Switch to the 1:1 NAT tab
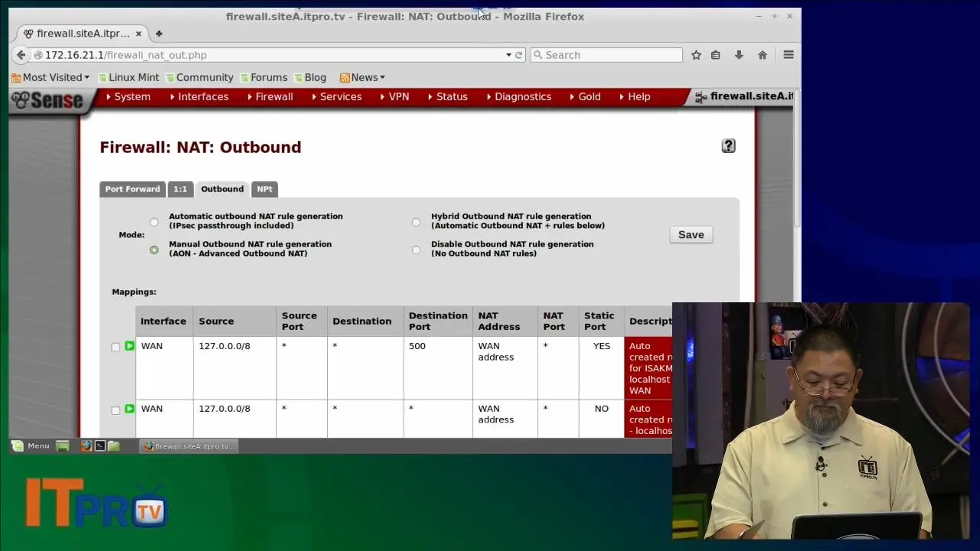980x551 pixels. (180, 189)
